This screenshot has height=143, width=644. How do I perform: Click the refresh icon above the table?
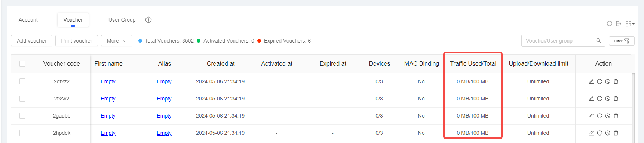(x=609, y=24)
